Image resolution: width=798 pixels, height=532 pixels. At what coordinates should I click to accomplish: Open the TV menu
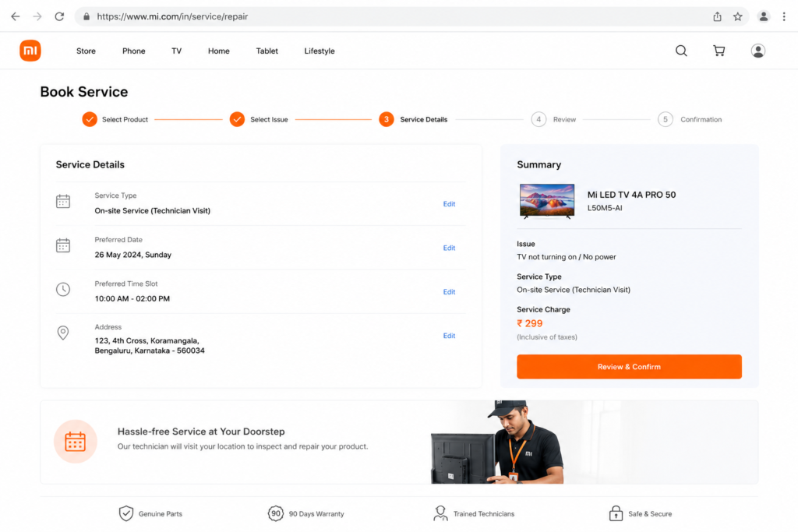click(177, 51)
